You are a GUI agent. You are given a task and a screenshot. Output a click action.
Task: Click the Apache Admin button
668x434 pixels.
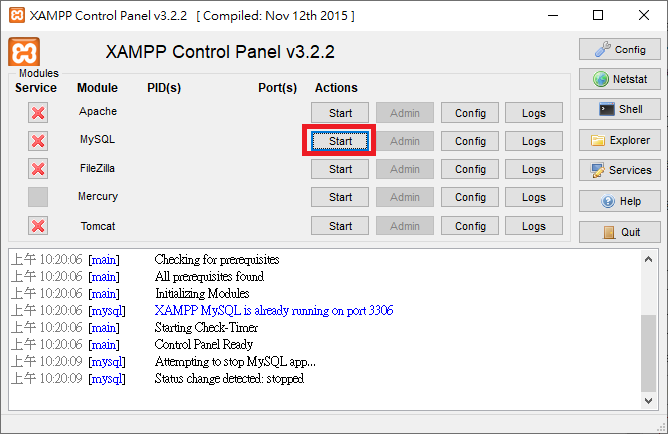click(405, 113)
